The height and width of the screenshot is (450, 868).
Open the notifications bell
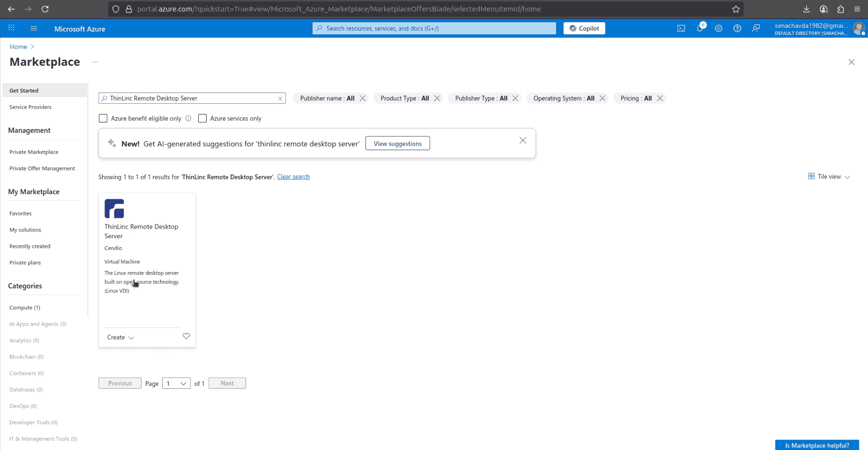point(700,29)
